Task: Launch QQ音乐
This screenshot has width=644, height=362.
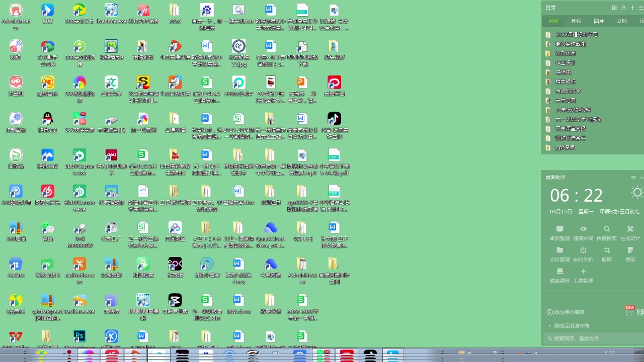Action: [x=16, y=303]
